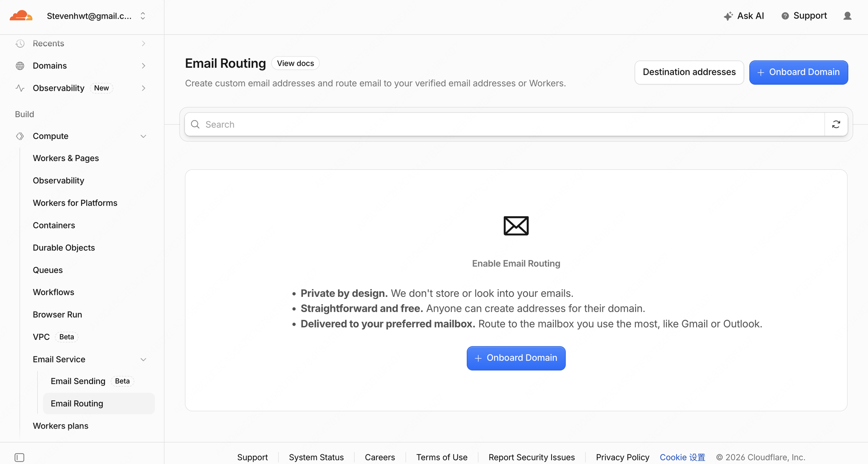Image resolution: width=868 pixels, height=464 pixels.
Task: Click the refresh icon beside search
Action: (836, 125)
